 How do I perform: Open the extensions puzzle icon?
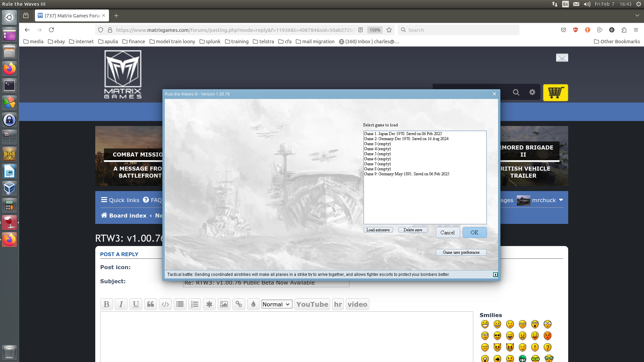624,30
